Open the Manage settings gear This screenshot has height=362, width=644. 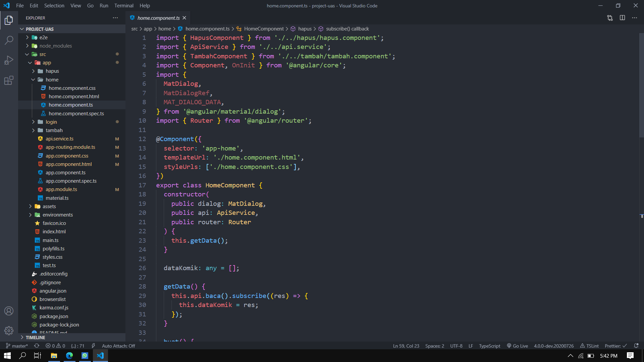click(x=9, y=331)
